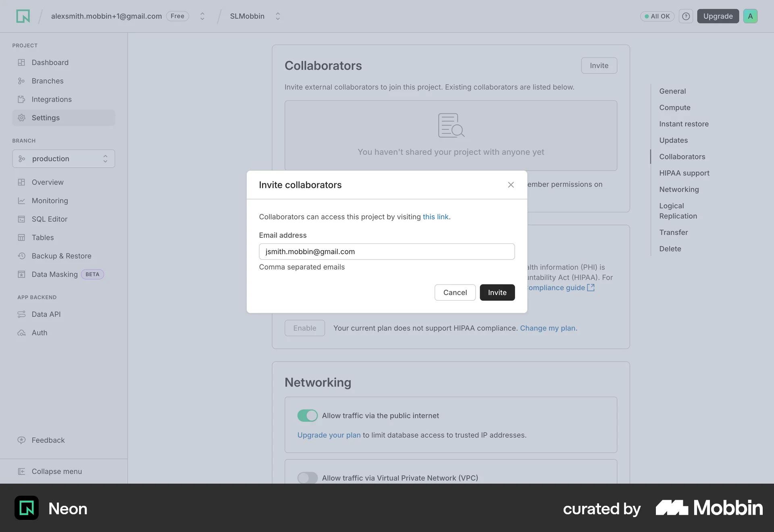Click the alexsmith.mobbin+1@gmail.com account name
774x532 pixels.
point(106,16)
